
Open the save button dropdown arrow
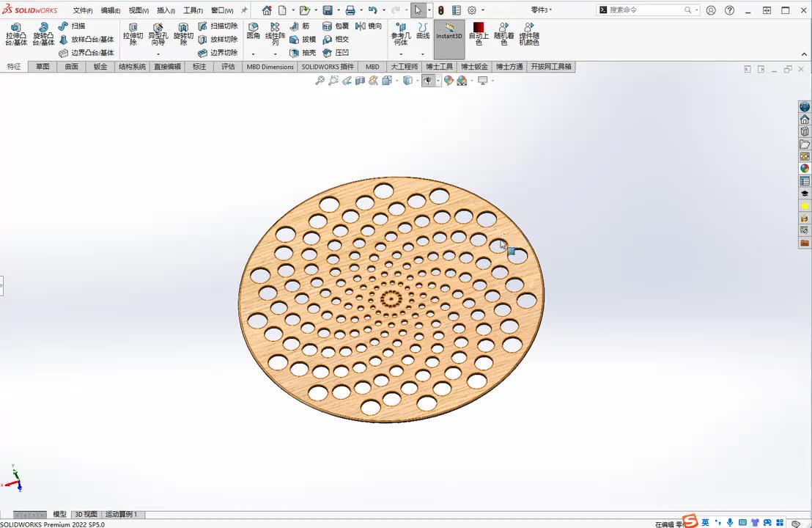pos(339,10)
